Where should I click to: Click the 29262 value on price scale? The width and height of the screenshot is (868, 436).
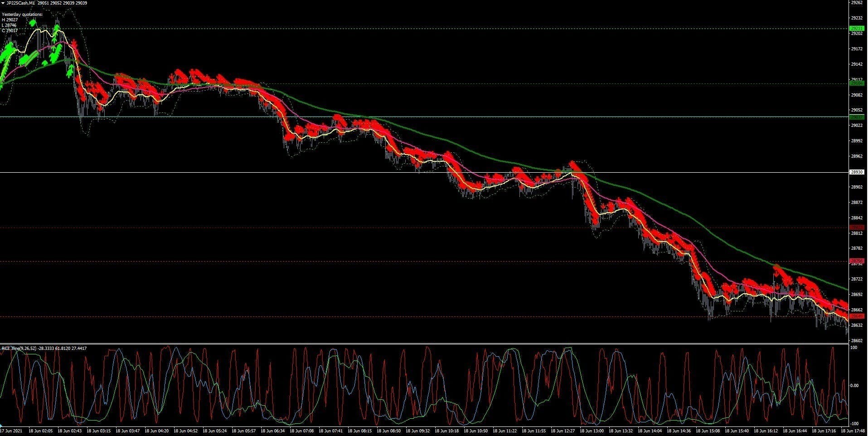(857, 3)
